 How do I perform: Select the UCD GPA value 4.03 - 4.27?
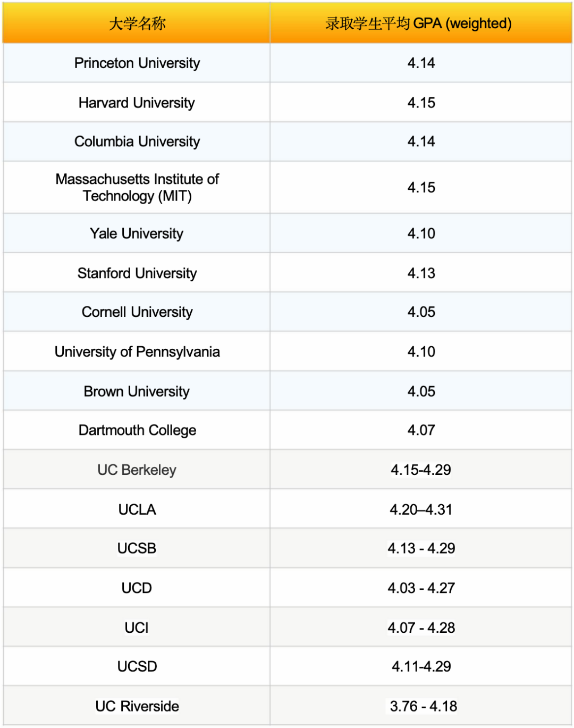coord(421,588)
